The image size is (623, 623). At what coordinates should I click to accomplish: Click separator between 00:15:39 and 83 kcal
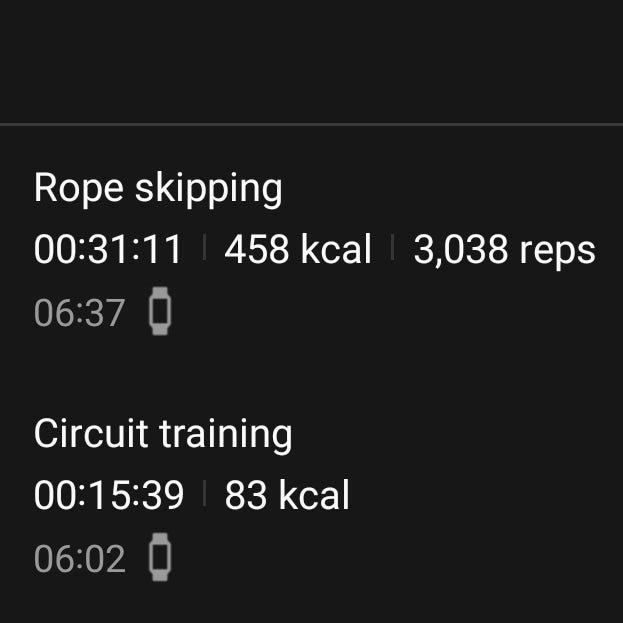204,495
